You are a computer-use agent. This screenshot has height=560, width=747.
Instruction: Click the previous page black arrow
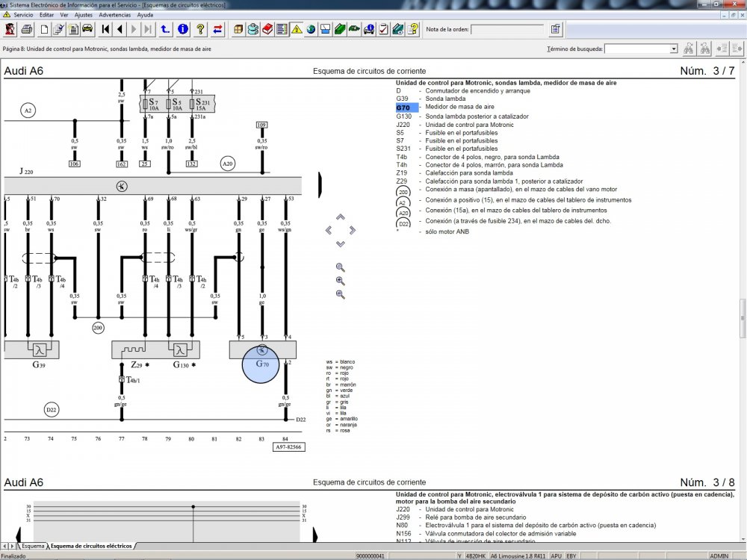pos(120,30)
